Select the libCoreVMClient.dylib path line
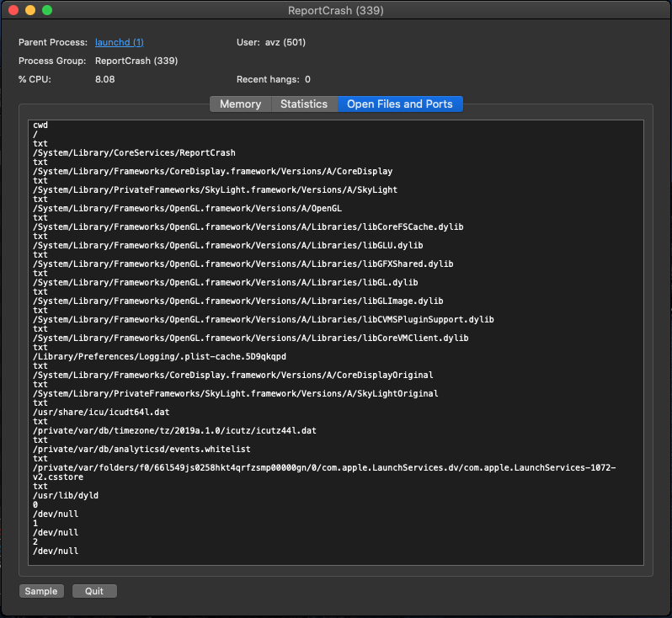Image resolution: width=672 pixels, height=618 pixels. coord(251,338)
